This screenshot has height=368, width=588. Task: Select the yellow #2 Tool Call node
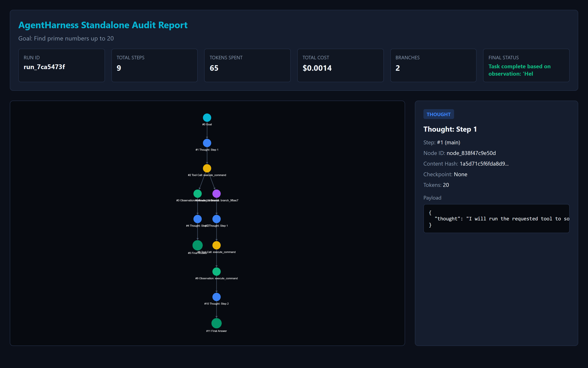tap(207, 168)
